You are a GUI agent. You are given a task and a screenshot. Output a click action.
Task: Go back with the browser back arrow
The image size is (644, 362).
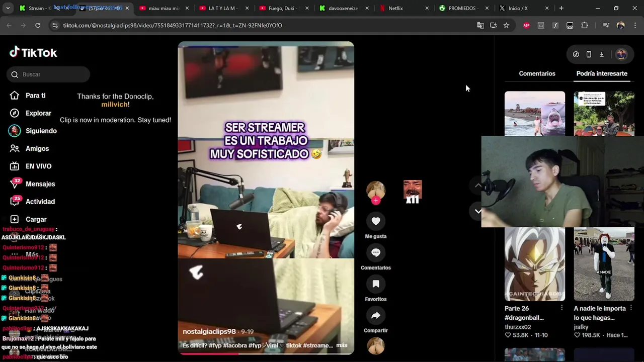click(9, 25)
